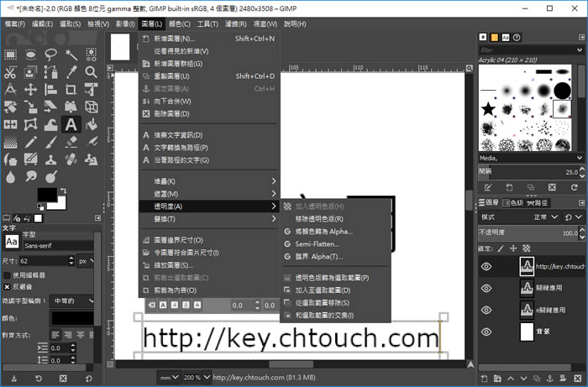The height and width of the screenshot is (387, 588).
Task: Select the Clone stamp tool
Action: pos(50,160)
